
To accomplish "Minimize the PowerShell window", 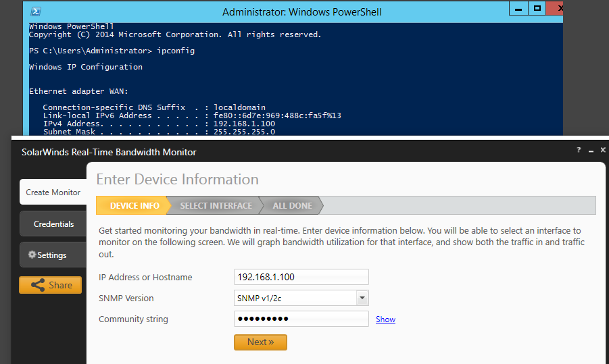I will [x=518, y=9].
